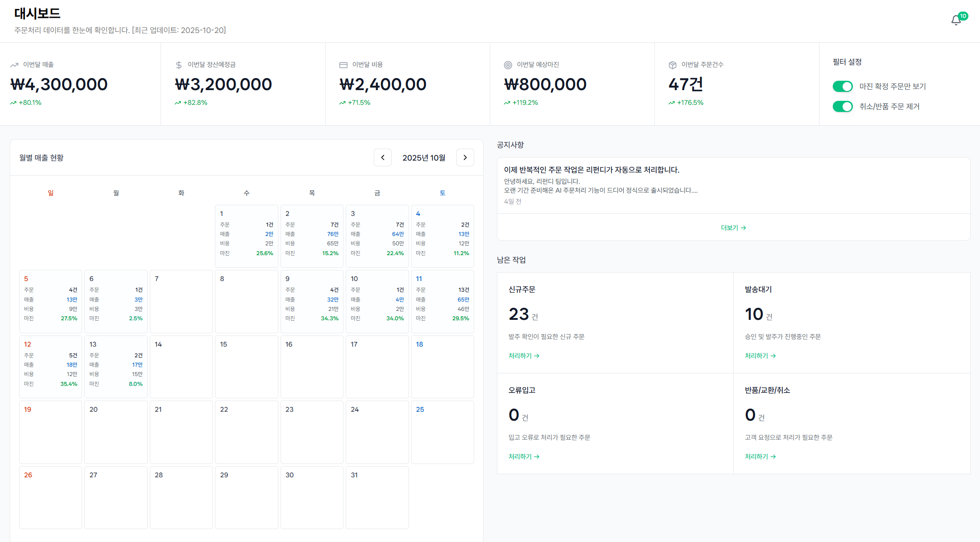This screenshot has height=542, width=980.
Task: Click the 2025년 10월 month label
Action: coord(423,157)
